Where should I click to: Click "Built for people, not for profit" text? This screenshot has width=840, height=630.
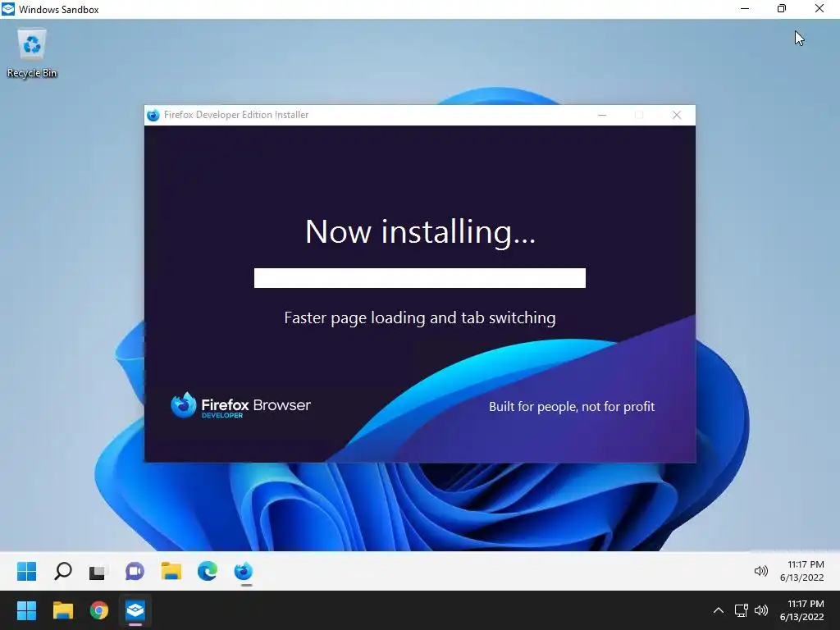point(572,407)
